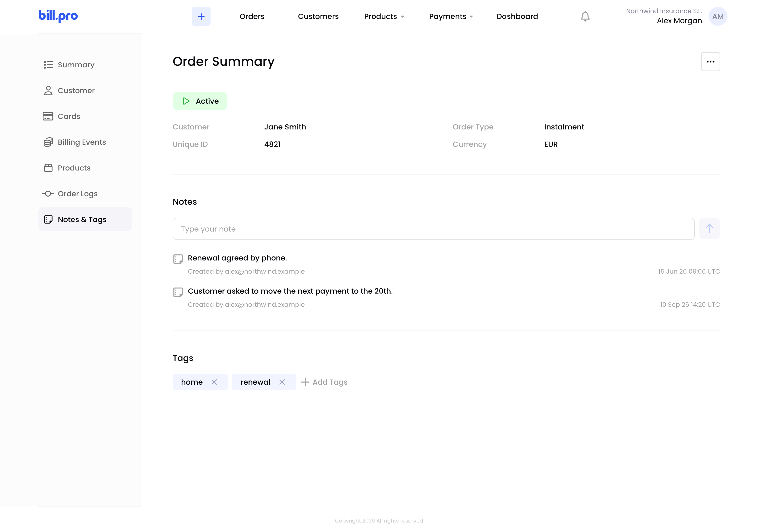Click the Cards credit card icon
The image size is (758, 532).
(48, 116)
